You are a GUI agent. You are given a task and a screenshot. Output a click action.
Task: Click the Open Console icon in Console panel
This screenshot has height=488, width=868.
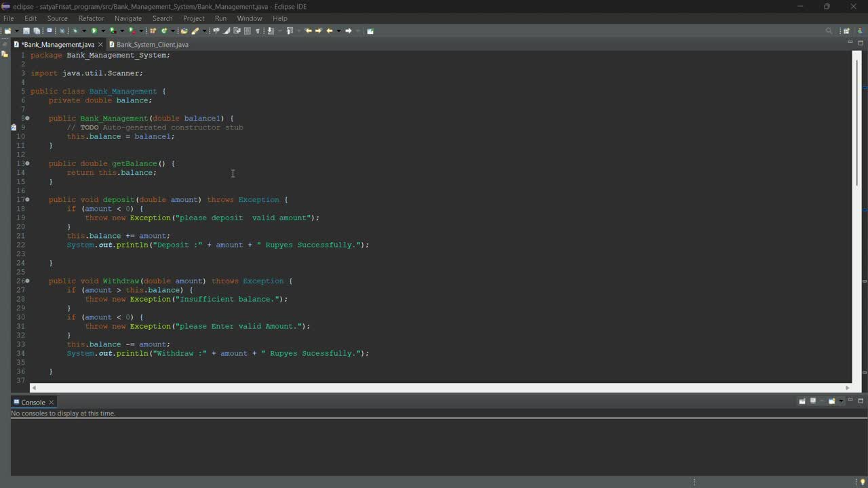pyautogui.click(x=832, y=401)
